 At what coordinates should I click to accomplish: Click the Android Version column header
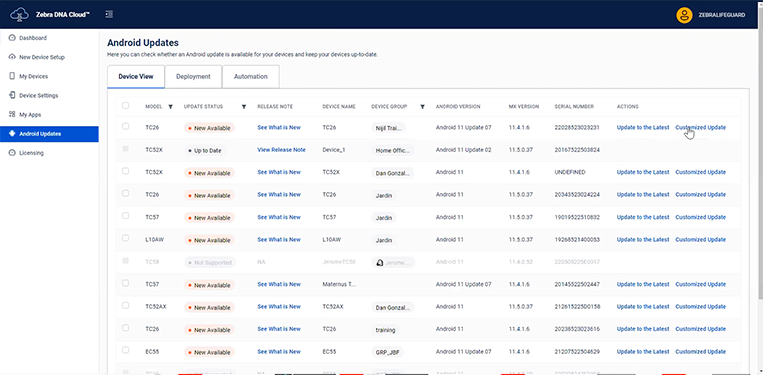coord(458,107)
